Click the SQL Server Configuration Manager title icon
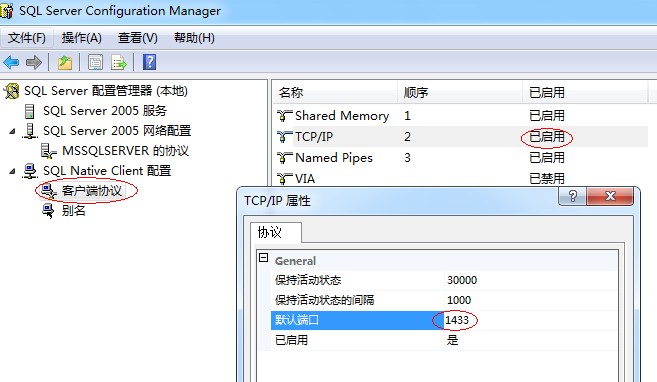 pyautogui.click(x=7, y=10)
